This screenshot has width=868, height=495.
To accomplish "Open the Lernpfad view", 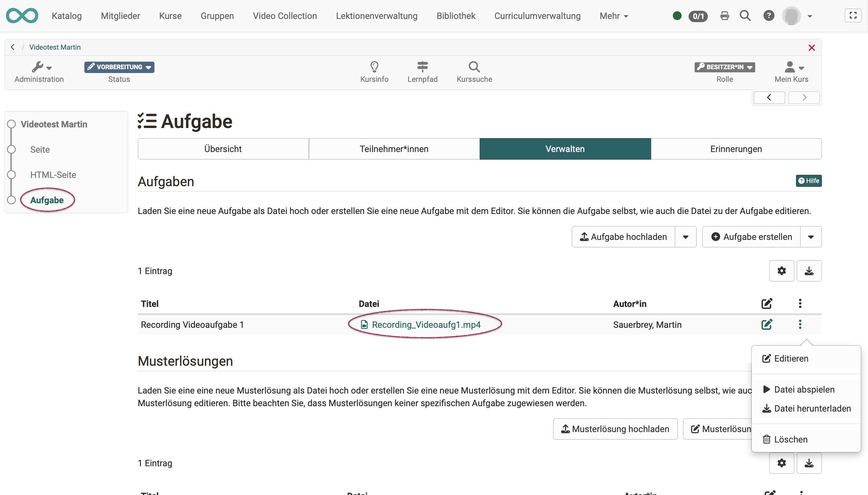I will (x=422, y=71).
